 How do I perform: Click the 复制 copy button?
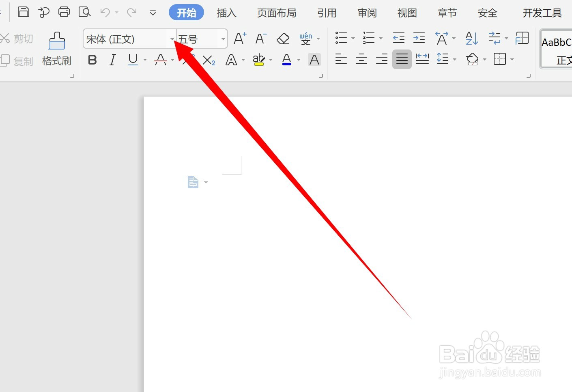(x=17, y=61)
